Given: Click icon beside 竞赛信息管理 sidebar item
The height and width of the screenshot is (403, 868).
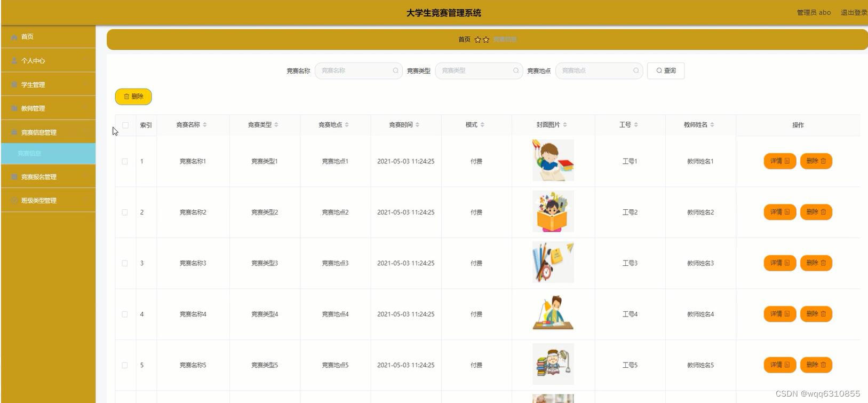Looking at the screenshot, I should [x=14, y=132].
